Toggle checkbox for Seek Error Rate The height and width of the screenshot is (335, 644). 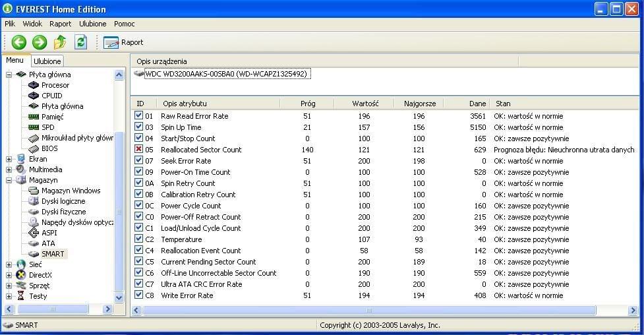[x=139, y=160]
